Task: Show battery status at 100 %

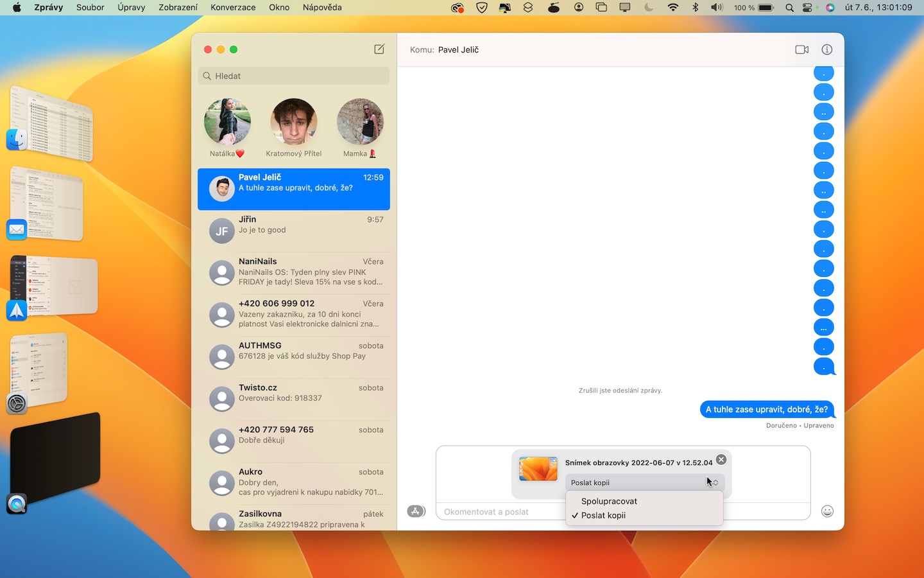Action: click(x=754, y=8)
